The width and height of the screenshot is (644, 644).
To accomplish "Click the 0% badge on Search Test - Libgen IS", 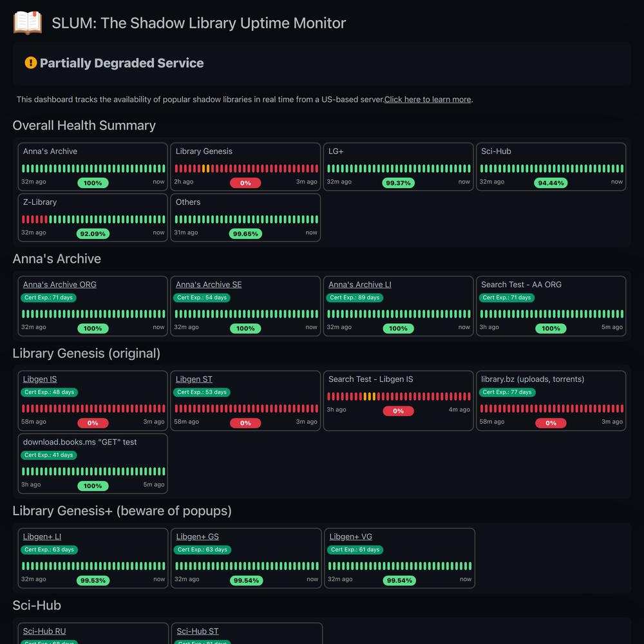I will pos(398,411).
